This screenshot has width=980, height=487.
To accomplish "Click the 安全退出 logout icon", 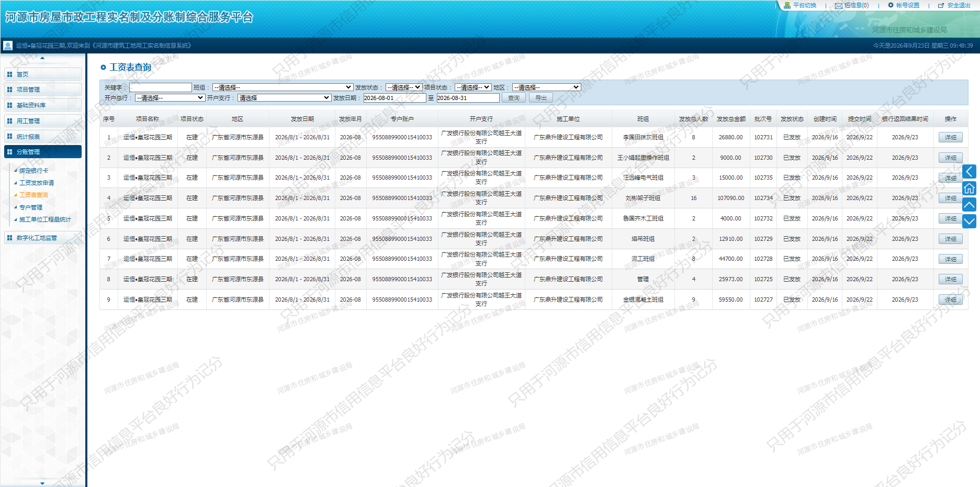I will [x=941, y=5].
